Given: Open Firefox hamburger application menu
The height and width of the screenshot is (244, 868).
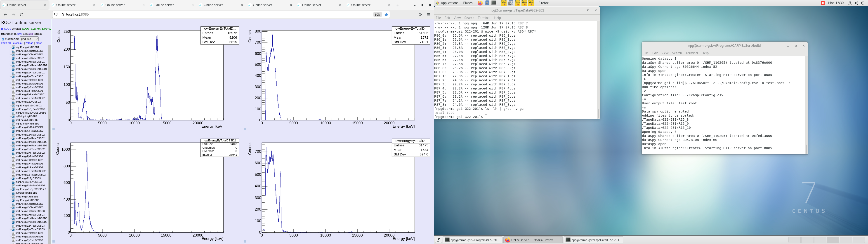Looking at the screenshot, I should [429, 14].
